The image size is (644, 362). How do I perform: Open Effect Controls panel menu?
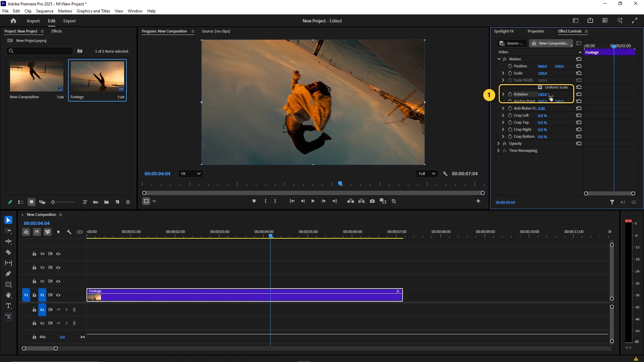pyautogui.click(x=586, y=31)
